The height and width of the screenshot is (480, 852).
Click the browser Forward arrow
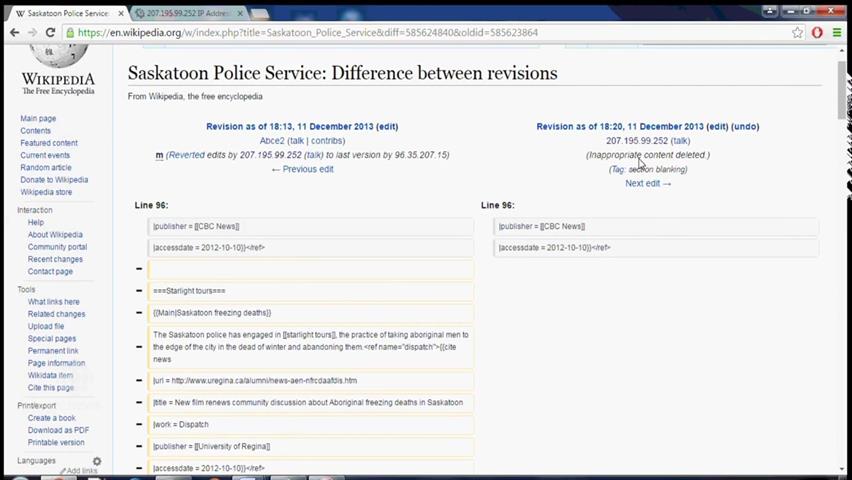tap(33, 33)
